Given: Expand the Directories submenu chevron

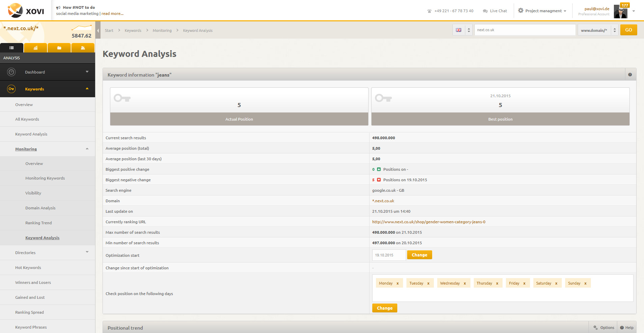Looking at the screenshot, I should [x=87, y=252].
